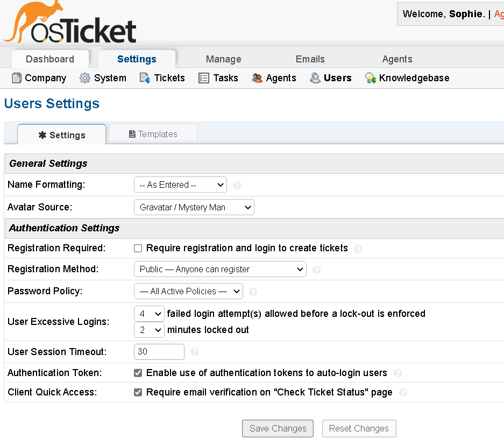
Task: Toggle email verification for Client Quick Access
Action: [138, 392]
